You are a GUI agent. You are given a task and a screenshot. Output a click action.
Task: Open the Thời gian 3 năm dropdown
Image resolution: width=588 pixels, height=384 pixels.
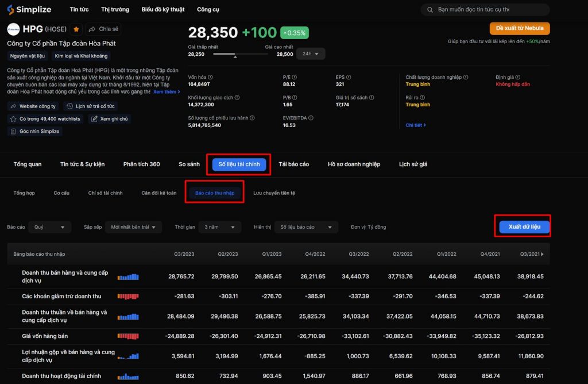(x=219, y=227)
